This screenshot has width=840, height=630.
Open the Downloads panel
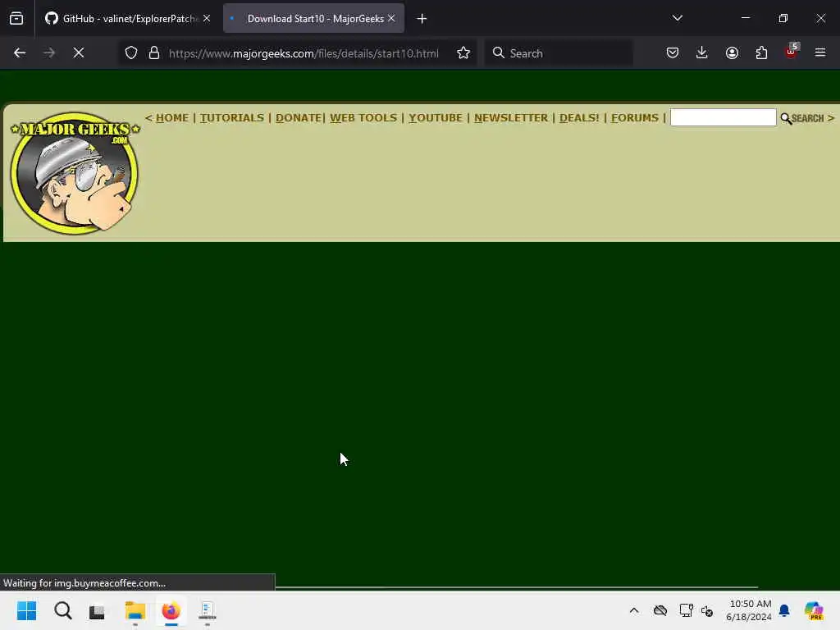(702, 53)
